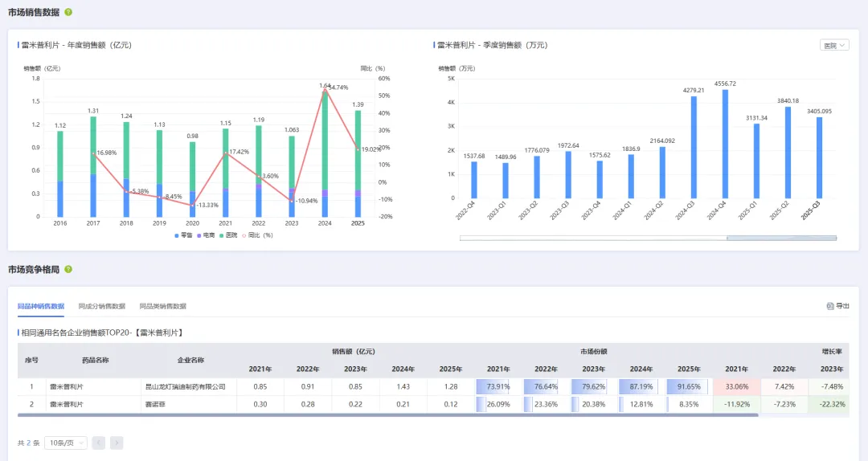Click 序号 column header

[x=31, y=361]
